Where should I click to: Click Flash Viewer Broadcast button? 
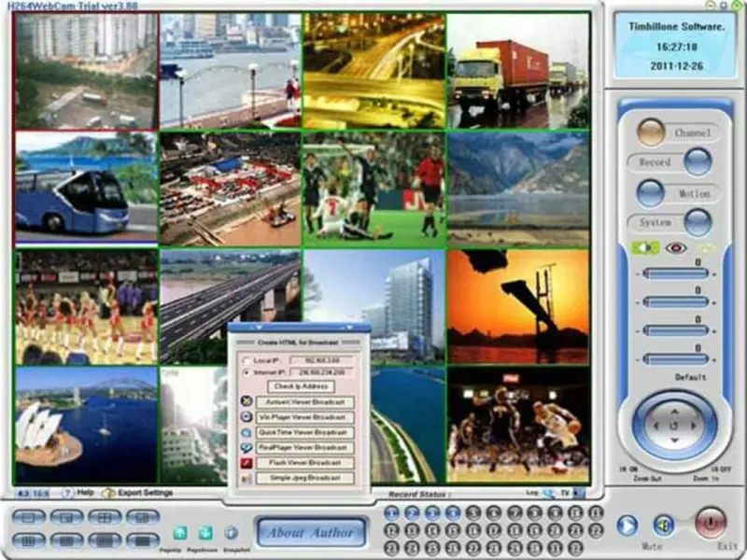(305, 463)
